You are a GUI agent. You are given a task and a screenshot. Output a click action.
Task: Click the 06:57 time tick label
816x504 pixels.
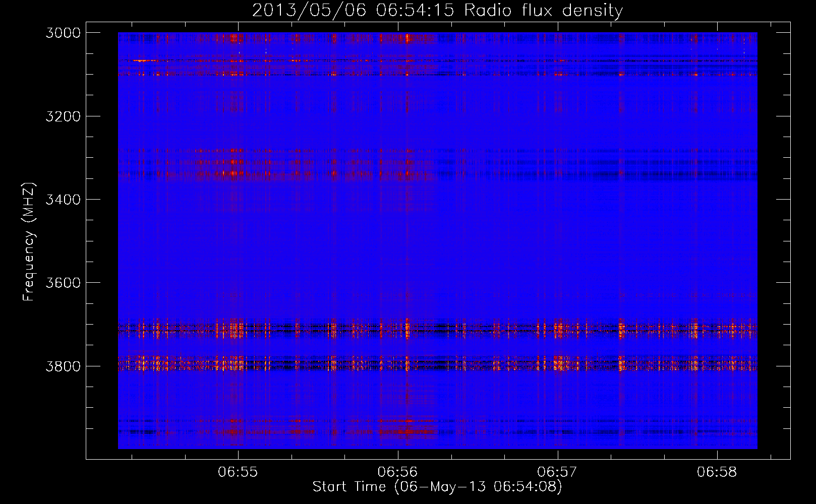(557, 472)
